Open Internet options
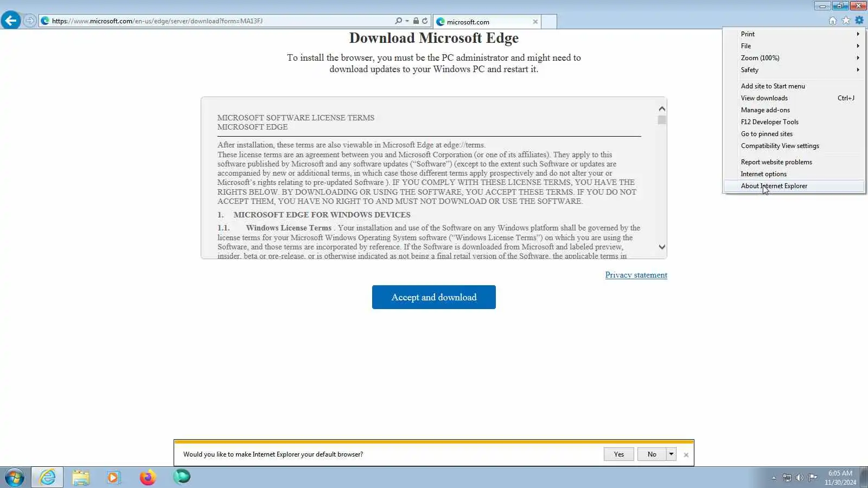868x488 pixels. pos(794,174)
